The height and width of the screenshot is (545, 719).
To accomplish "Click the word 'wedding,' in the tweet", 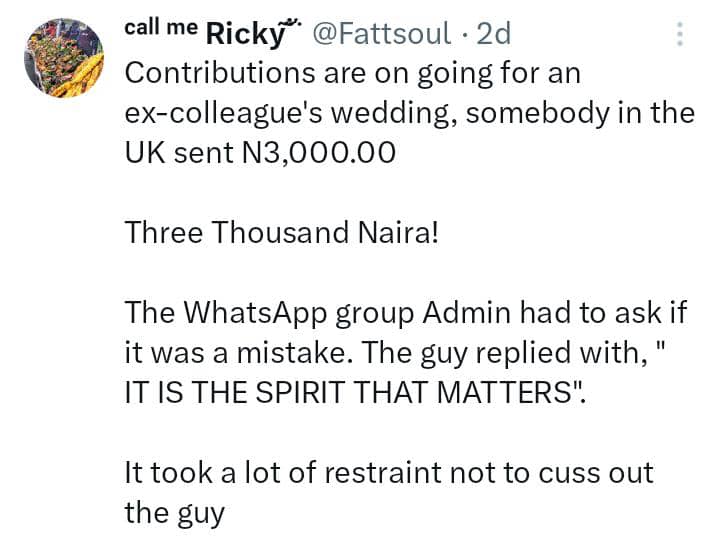I will tap(394, 113).
